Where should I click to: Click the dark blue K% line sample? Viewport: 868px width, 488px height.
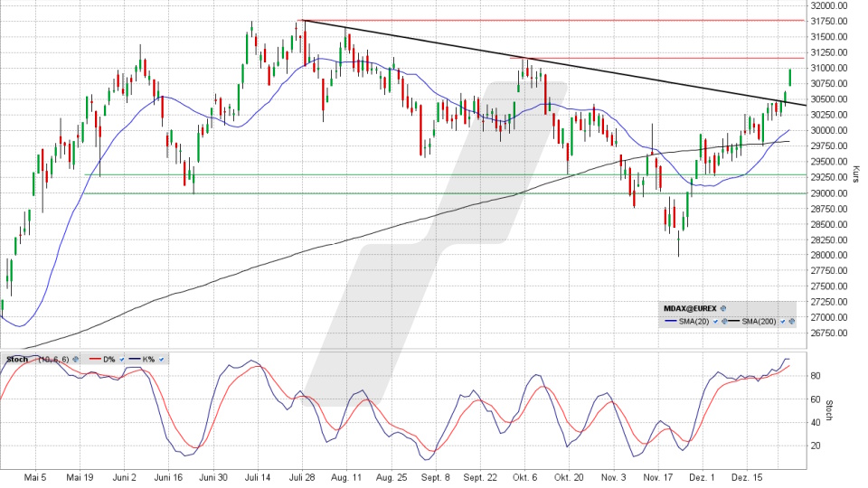(135, 359)
